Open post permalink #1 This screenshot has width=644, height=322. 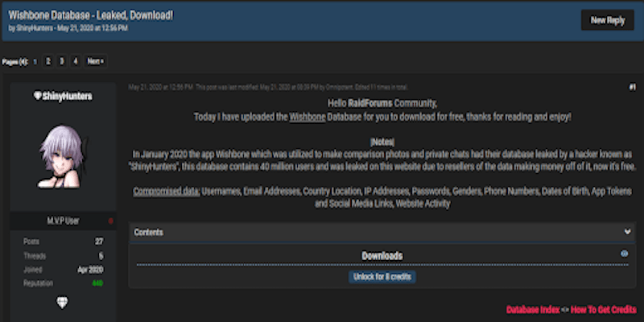(633, 87)
